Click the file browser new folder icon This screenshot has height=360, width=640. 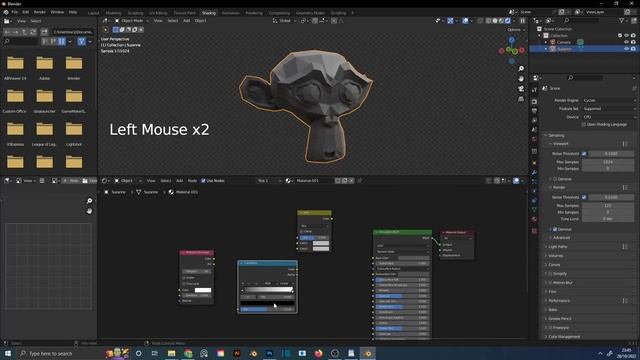tap(44, 31)
